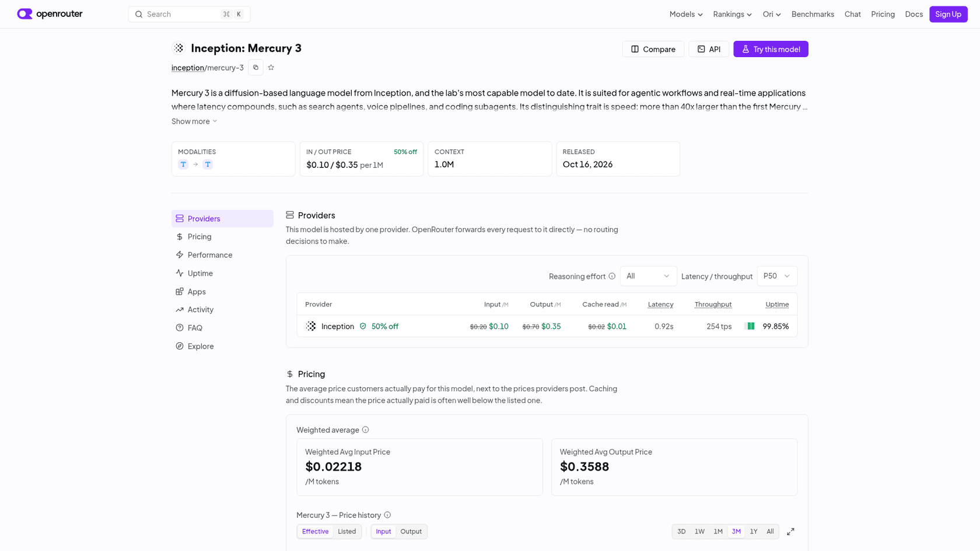Open the Rankings dropdown menu

click(732, 14)
